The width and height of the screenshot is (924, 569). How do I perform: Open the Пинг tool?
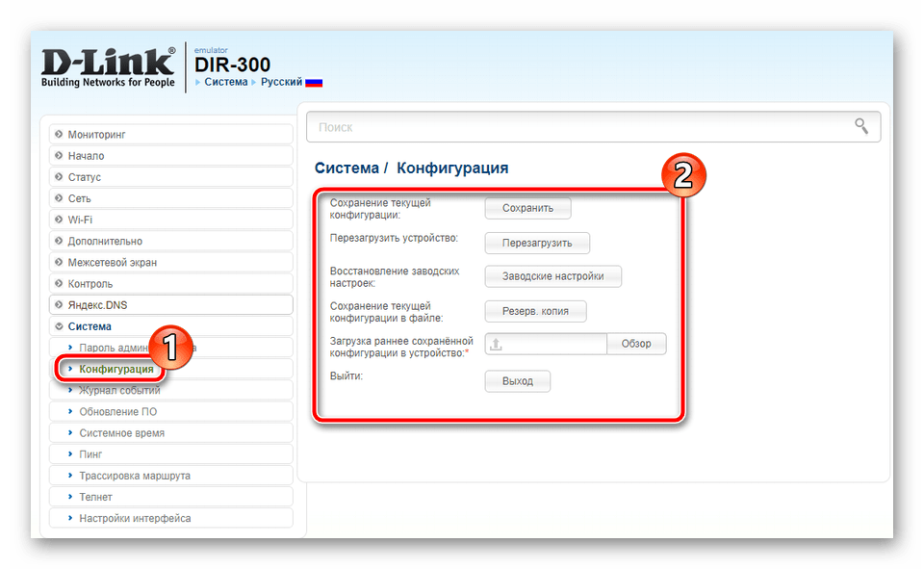171,454
